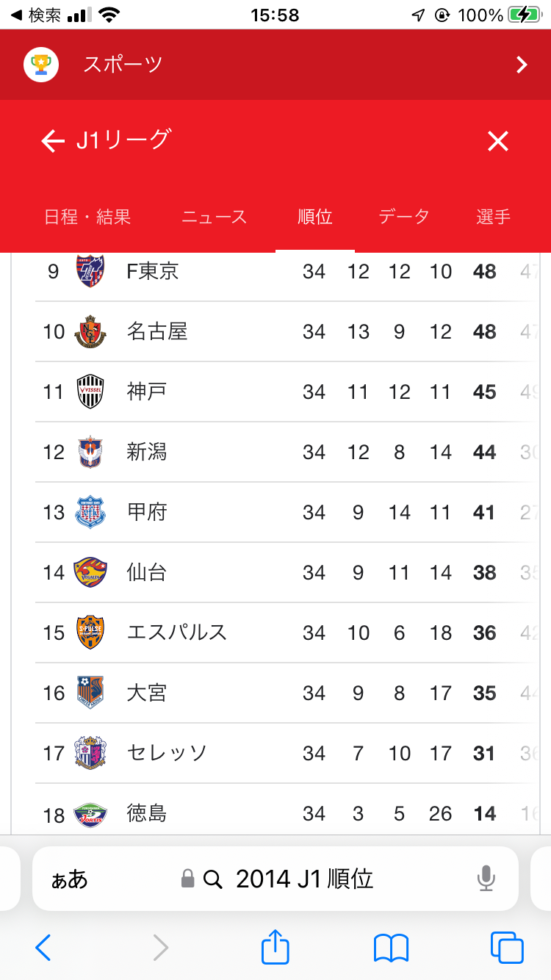Tap the microphone voice search icon
This screenshot has height=980, width=551.
tap(486, 879)
